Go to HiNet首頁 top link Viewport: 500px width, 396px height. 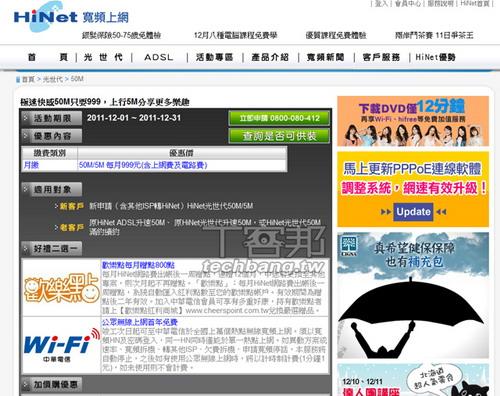pos(475,4)
